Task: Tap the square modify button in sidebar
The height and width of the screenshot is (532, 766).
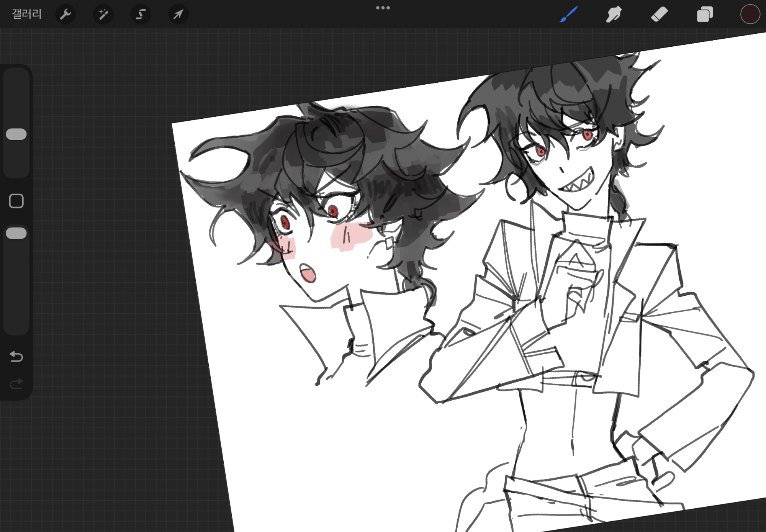Action: click(16, 201)
